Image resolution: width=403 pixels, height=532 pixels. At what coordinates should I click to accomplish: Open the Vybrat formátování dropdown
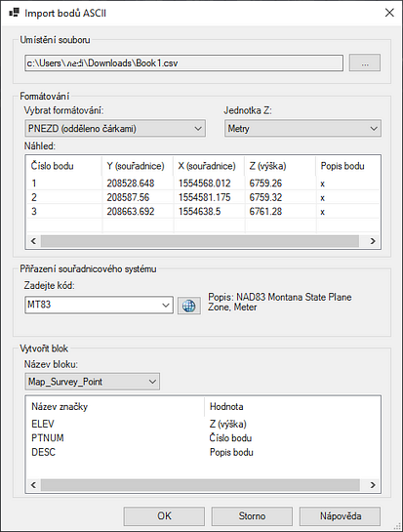pyautogui.click(x=115, y=129)
